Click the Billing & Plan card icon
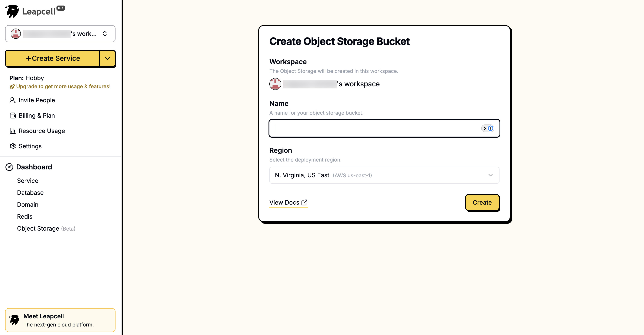Viewport: 644px width, 335px height. pos(13,115)
